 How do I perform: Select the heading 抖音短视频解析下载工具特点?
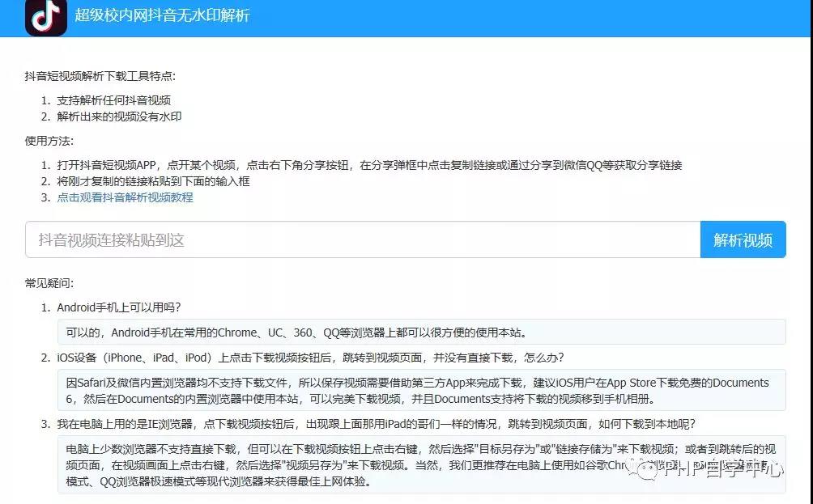click(x=100, y=76)
